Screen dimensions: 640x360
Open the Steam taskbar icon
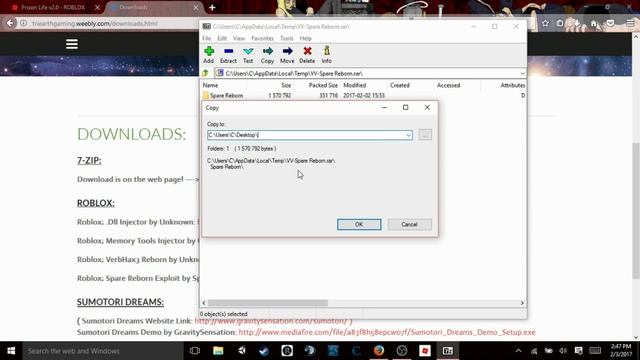pyautogui.click(x=264, y=351)
